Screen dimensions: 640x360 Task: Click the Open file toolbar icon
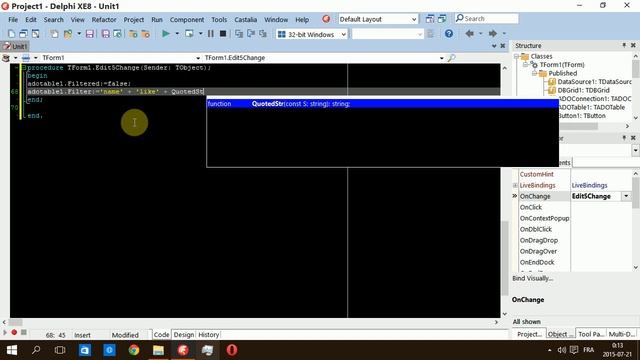click(68, 34)
